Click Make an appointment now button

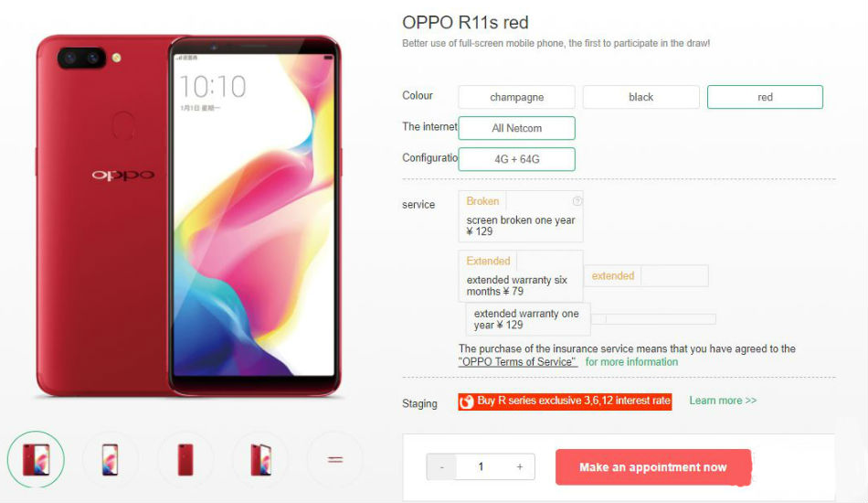[x=653, y=467]
